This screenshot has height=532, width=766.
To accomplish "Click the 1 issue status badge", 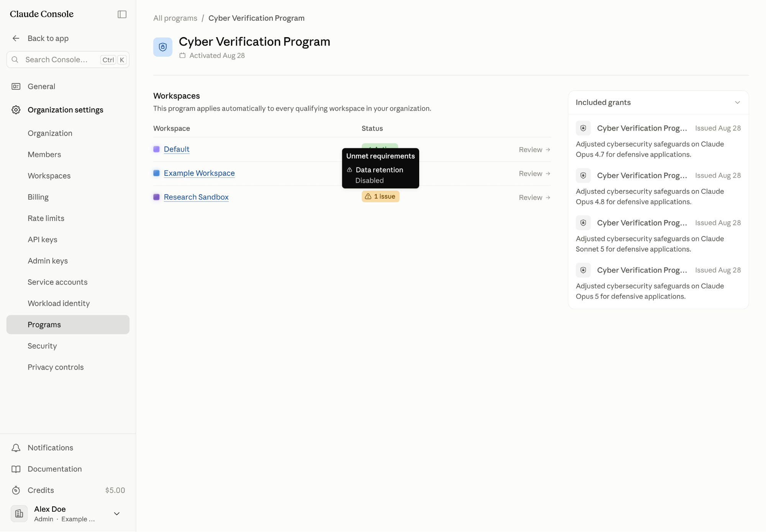I will click(381, 196).
